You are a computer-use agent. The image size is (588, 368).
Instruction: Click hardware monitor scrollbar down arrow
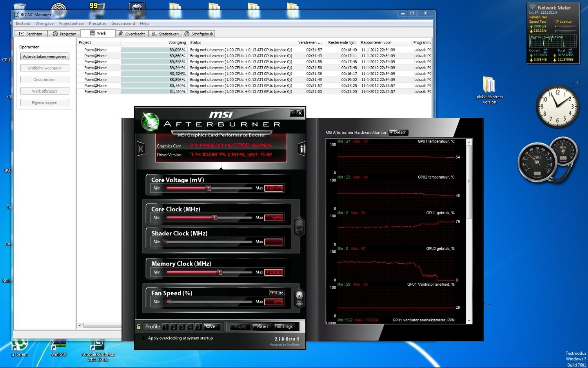coord(469,321)
